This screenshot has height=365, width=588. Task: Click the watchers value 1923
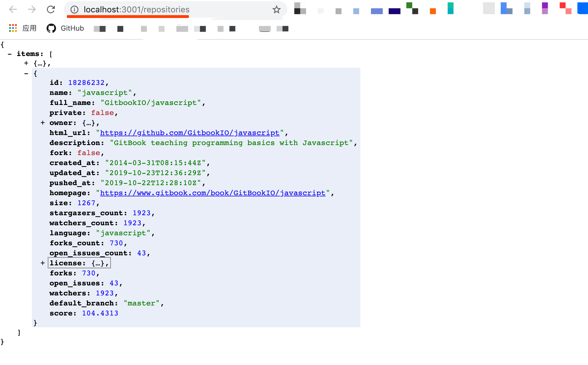[105, 293]
